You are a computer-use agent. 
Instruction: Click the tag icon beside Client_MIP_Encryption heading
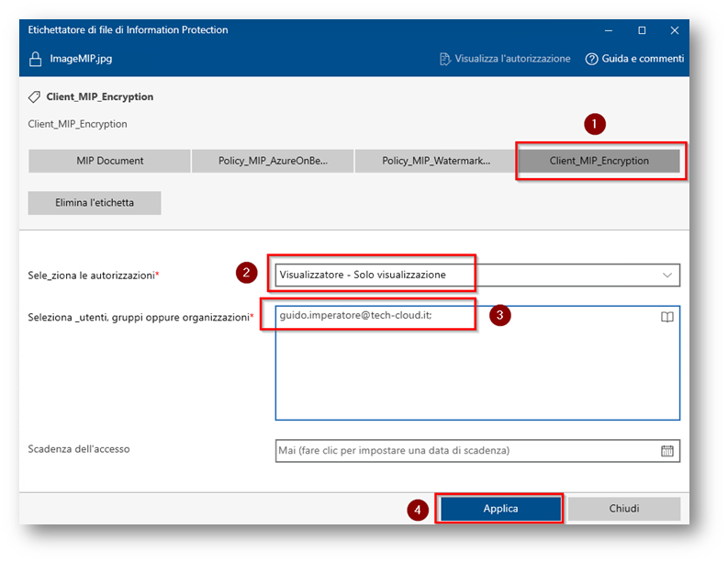coord(34,97)
